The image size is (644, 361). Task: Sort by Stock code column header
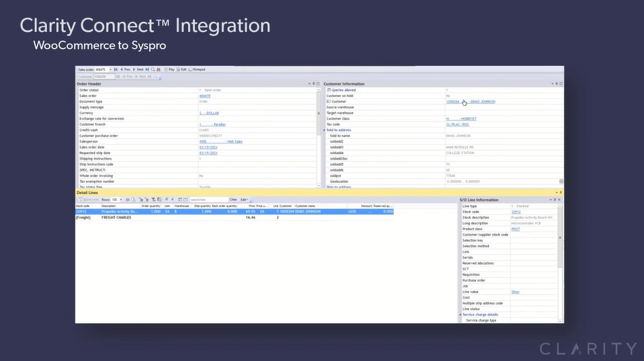click(83, 206)
